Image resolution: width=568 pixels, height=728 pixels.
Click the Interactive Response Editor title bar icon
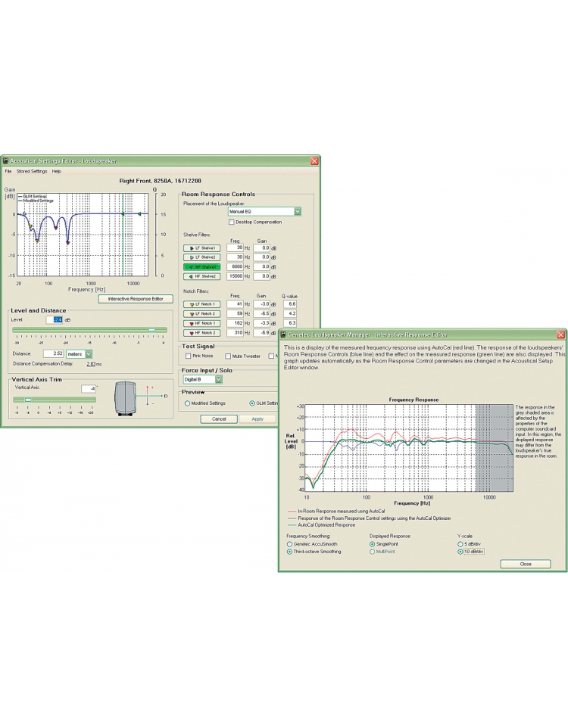point(283,334)
